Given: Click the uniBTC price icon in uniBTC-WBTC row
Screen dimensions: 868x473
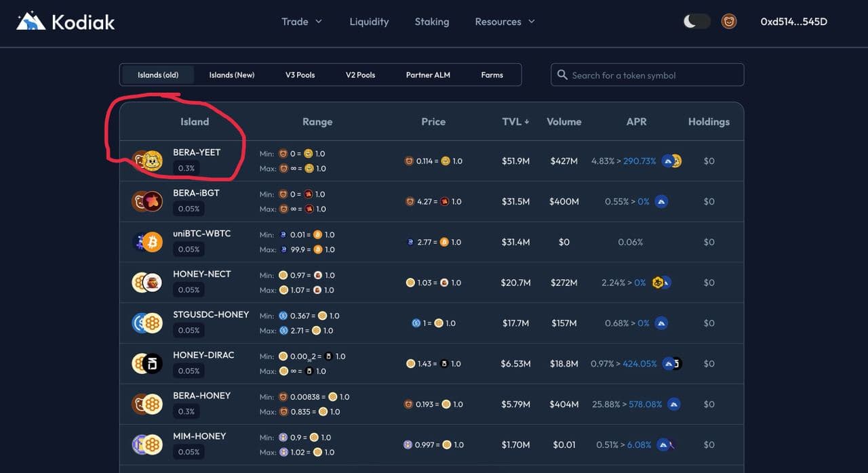Looking at the screenshot, I should [x=410, y=242].
